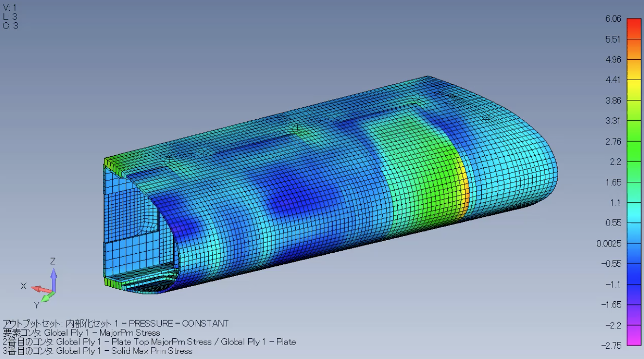The height and width of the screenshot is (359, 644).
Task: Pick the green band beside legend value 2.2
Action: [634, 162]
